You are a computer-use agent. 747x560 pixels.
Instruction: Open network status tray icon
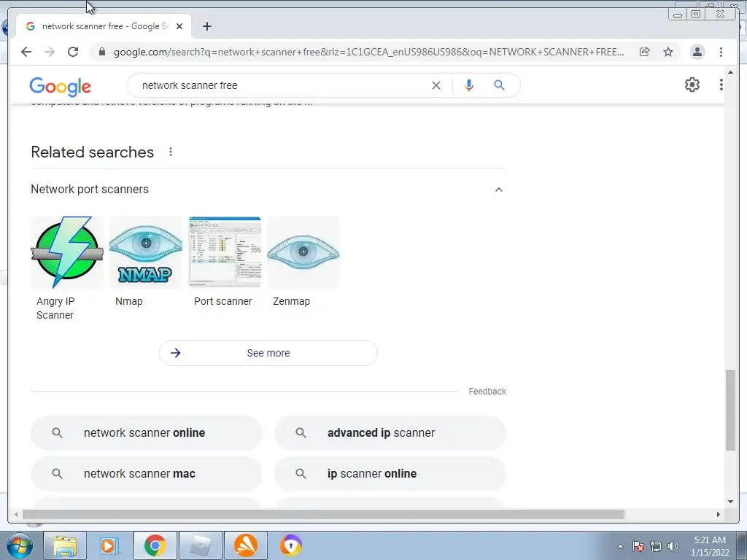coord(656,546)
